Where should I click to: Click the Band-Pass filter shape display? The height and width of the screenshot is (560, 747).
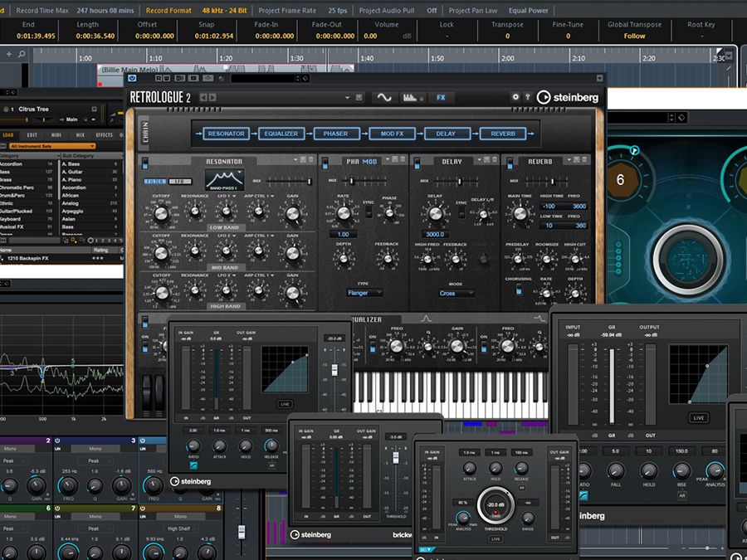tap(224, 179)
